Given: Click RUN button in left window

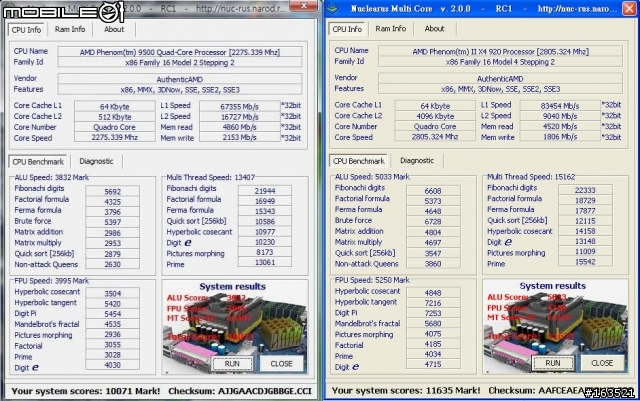Looking at the screenshot, I should (232, 363).
